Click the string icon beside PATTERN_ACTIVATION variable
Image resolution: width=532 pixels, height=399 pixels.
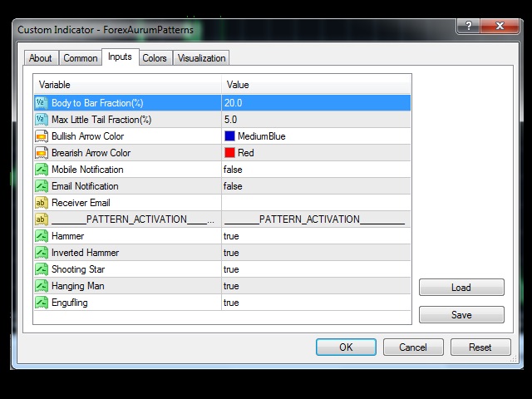42,219
